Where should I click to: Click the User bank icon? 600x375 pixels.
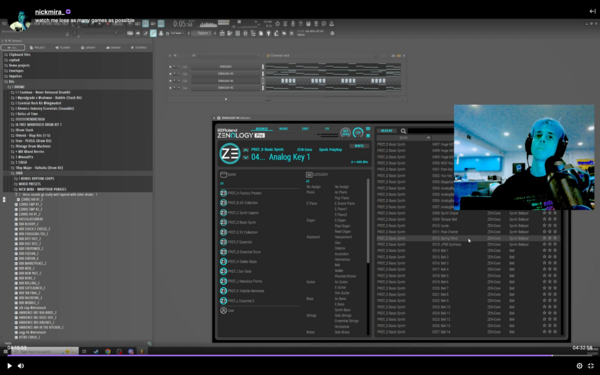pos(223,310)
